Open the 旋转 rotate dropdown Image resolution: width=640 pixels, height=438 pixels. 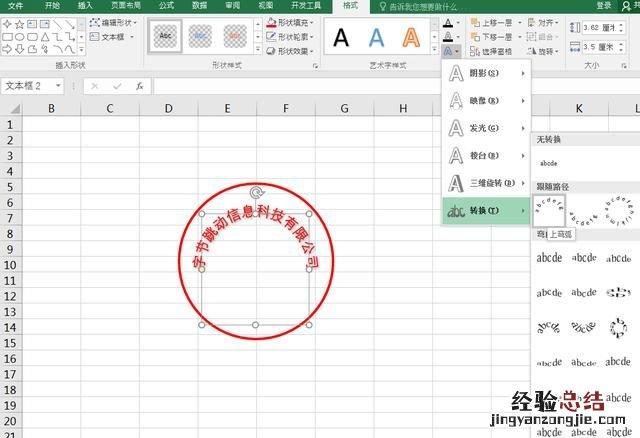[543, 51]
